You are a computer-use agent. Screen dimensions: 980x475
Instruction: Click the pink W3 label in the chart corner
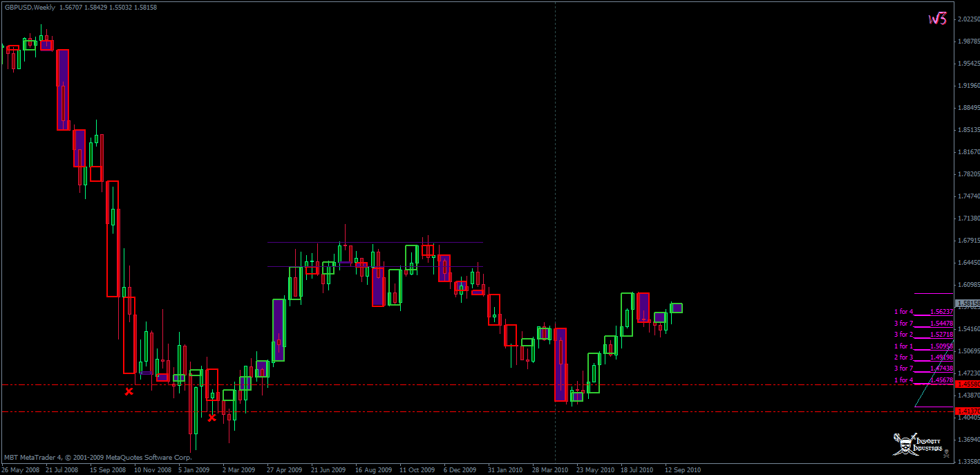[937, 19]
